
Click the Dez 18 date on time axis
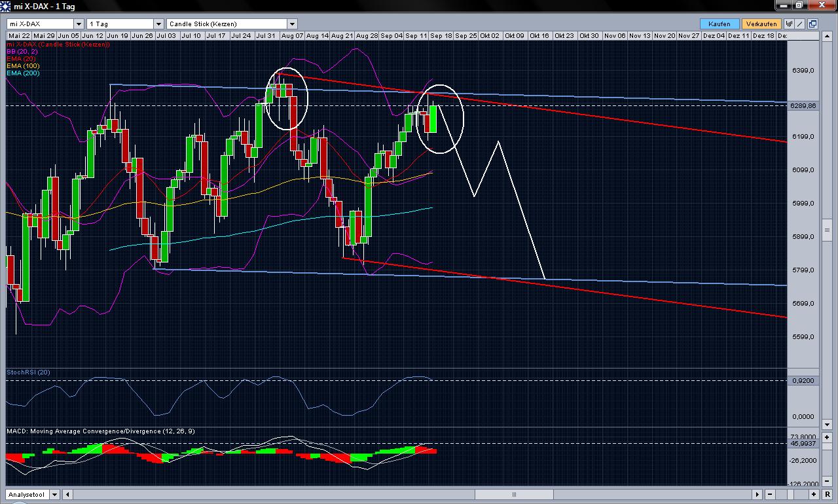[763, 35]
